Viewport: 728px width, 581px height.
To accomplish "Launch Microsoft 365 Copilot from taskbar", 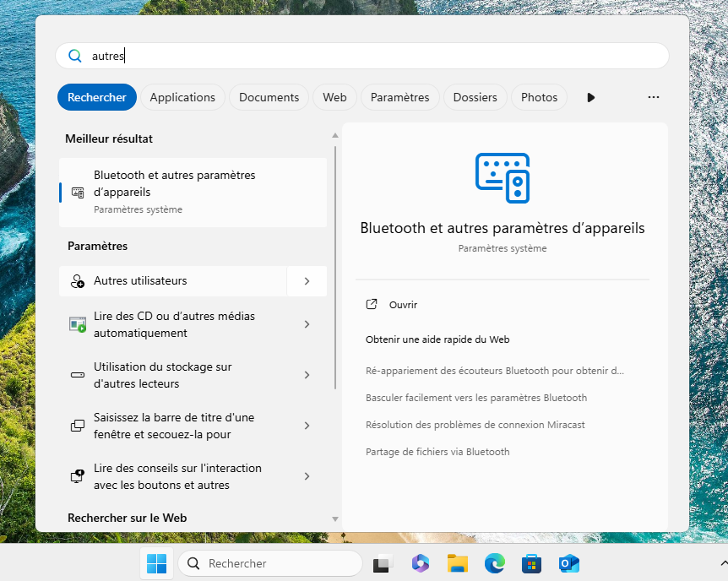I will click(421, 563).
